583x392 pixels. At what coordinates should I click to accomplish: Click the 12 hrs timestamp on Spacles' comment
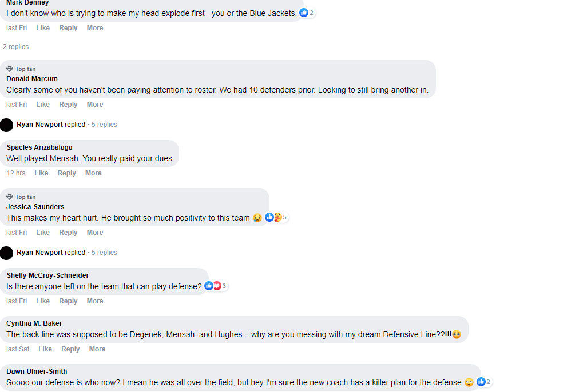[x=16, y=173]
